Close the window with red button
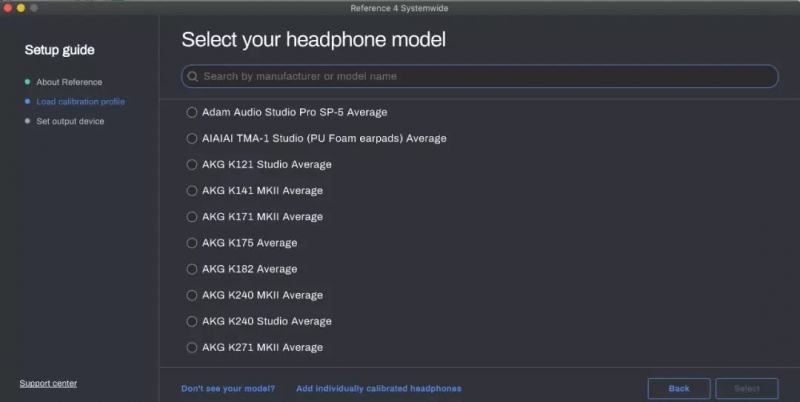The image size is (800, 402). pyautogui.click(x=8, y=8)
